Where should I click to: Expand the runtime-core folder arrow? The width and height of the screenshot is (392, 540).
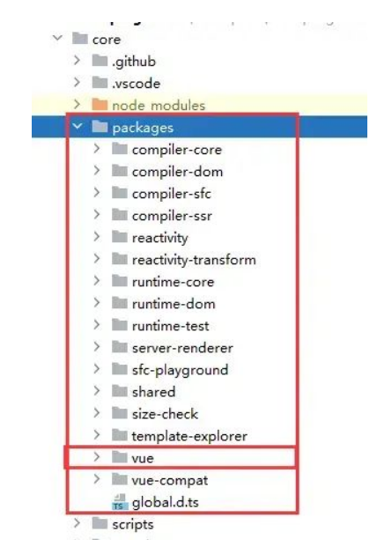tap(97, 281)
